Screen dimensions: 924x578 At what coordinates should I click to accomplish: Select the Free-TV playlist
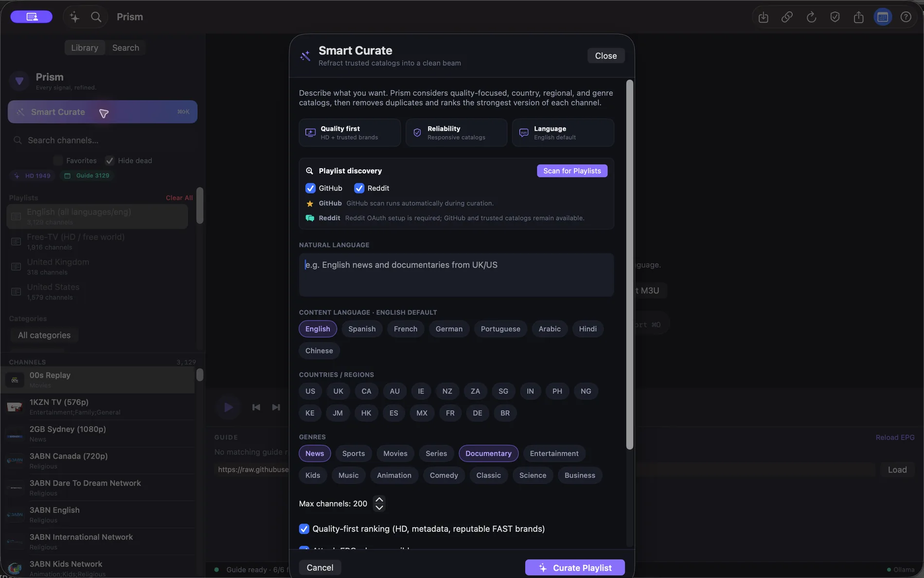coord(97,242)
